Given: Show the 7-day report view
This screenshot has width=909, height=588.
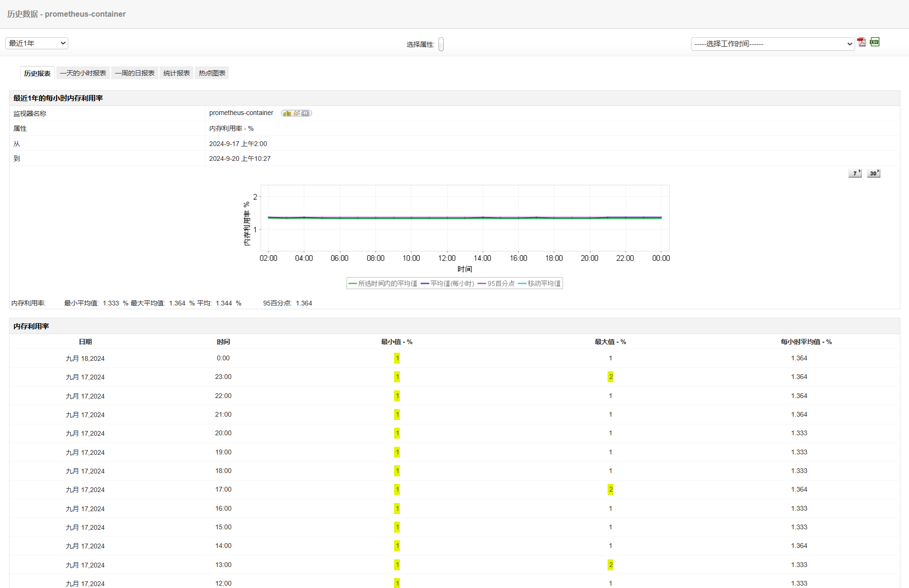Looking at the screenshot, I should pyautogui.click(x=855, y=173).
